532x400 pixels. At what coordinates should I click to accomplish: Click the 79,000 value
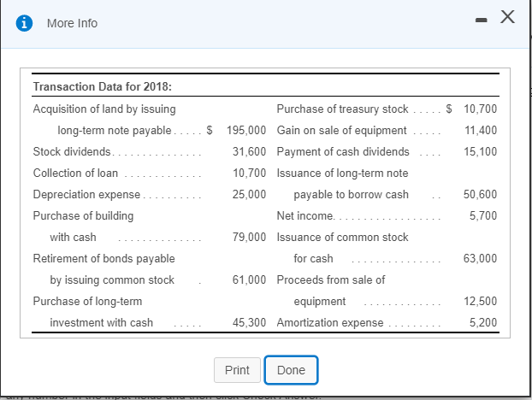250,237
